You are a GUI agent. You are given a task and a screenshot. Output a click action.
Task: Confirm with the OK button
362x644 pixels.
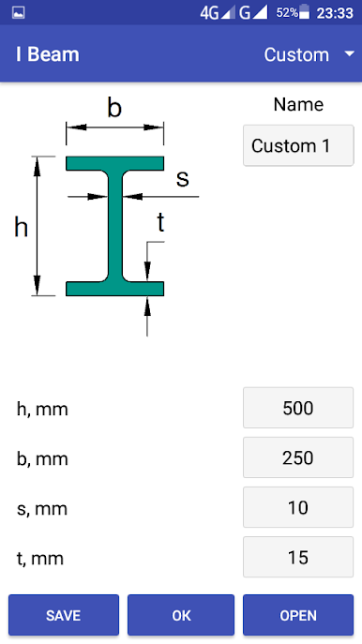[x=181, y=615]
